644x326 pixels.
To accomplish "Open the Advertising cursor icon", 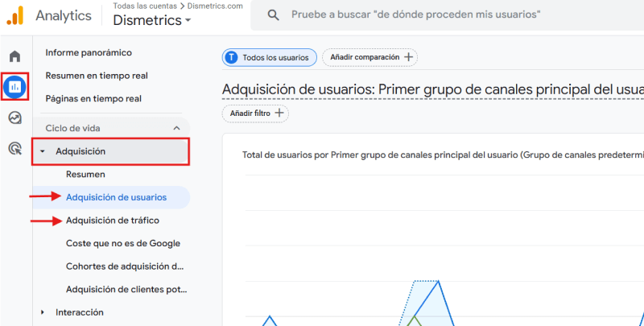I will pyautogui.click(x=14, y=148).
